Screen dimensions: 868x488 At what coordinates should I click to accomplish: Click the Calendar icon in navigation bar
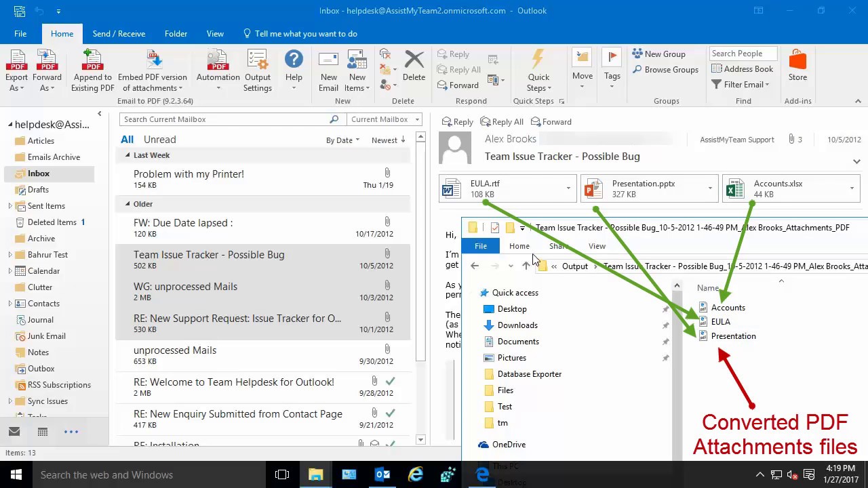(42, 432)
